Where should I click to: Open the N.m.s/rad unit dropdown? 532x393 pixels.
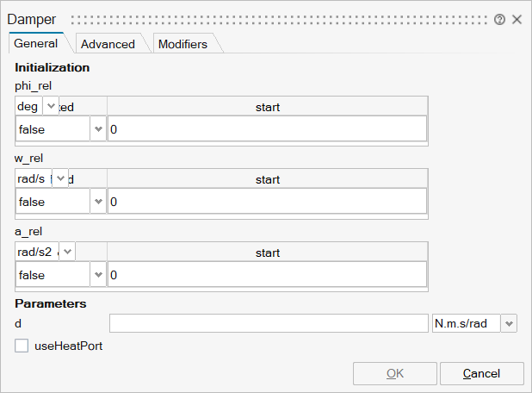point(508,323)
